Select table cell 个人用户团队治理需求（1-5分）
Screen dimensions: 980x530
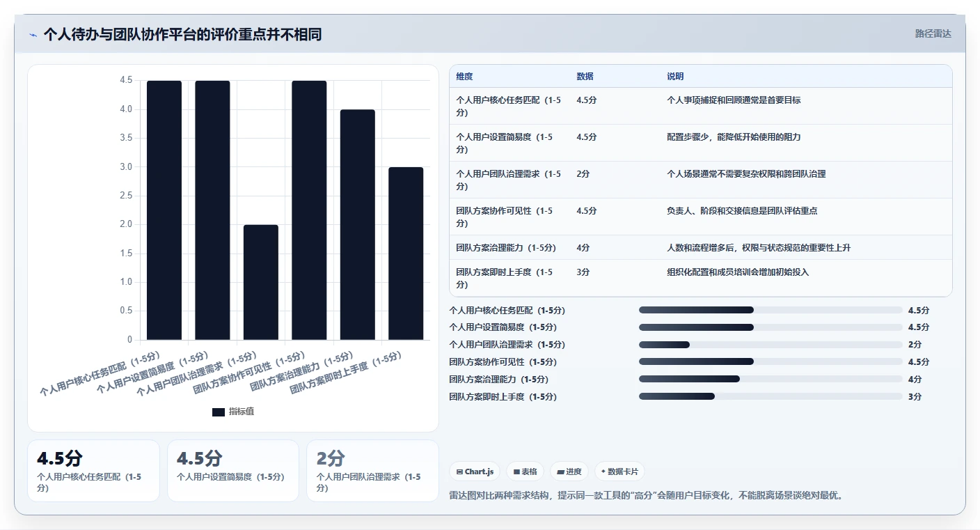click(509, 180)
